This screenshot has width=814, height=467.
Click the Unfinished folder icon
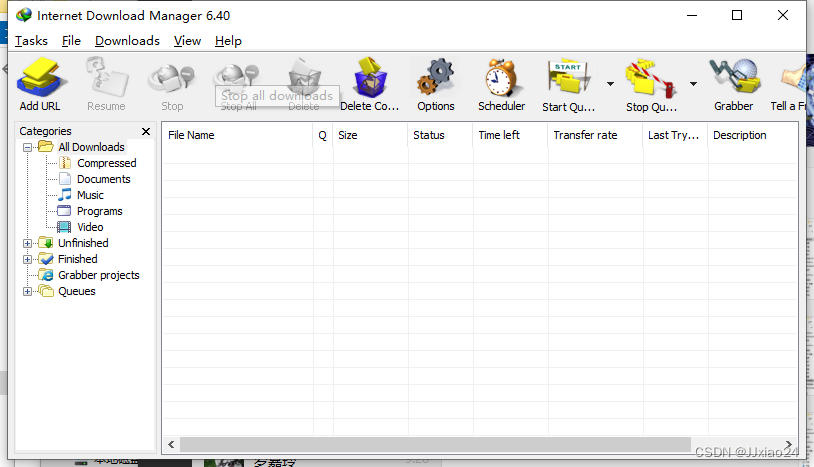pos(46,243)
